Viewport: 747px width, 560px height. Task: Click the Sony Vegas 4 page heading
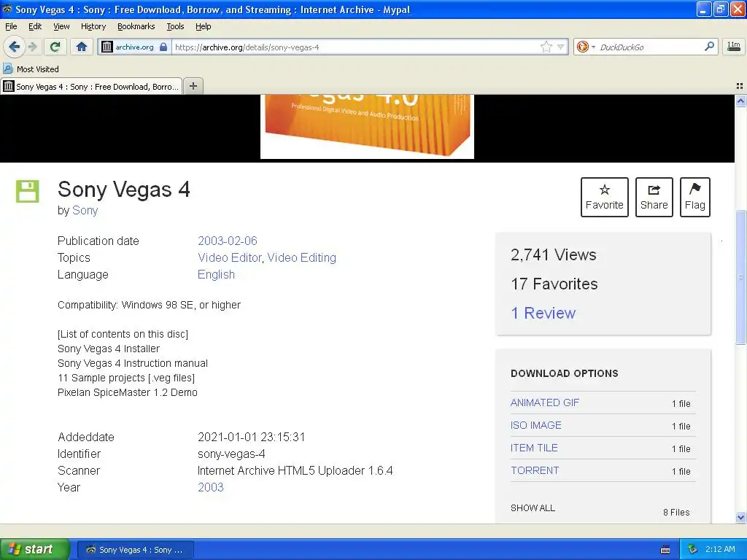(x=124, y=190)
